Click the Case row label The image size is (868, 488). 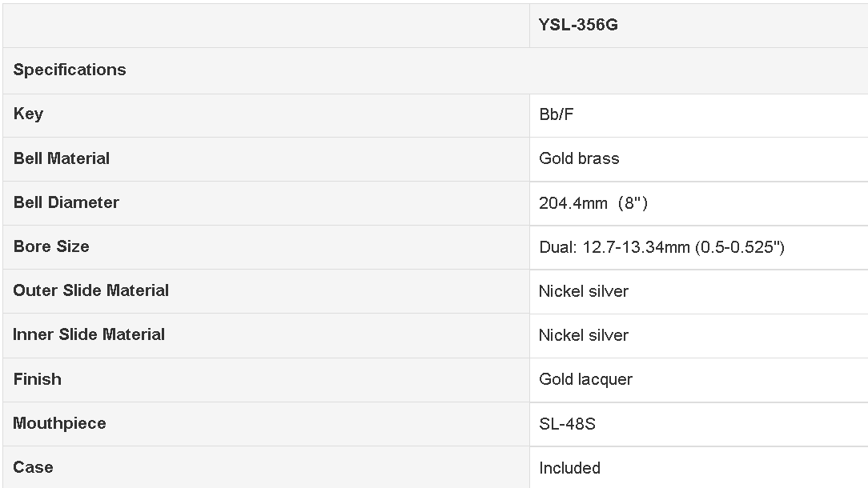[x=33, y=467]
